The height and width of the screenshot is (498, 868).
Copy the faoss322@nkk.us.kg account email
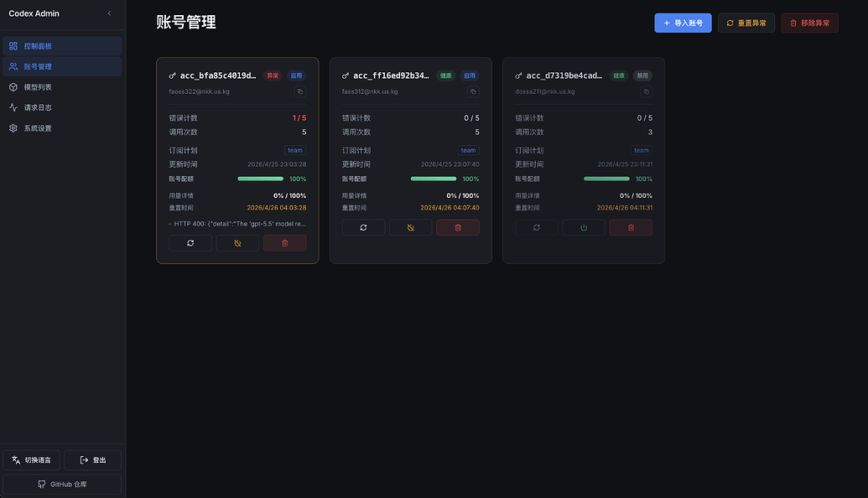300,91
